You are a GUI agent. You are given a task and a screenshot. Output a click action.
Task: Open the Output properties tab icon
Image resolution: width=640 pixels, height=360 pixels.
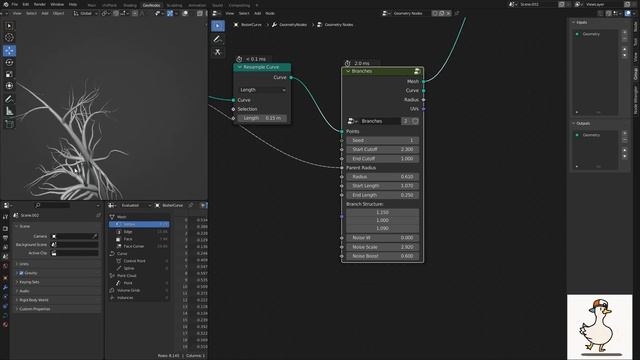point(5,238)
